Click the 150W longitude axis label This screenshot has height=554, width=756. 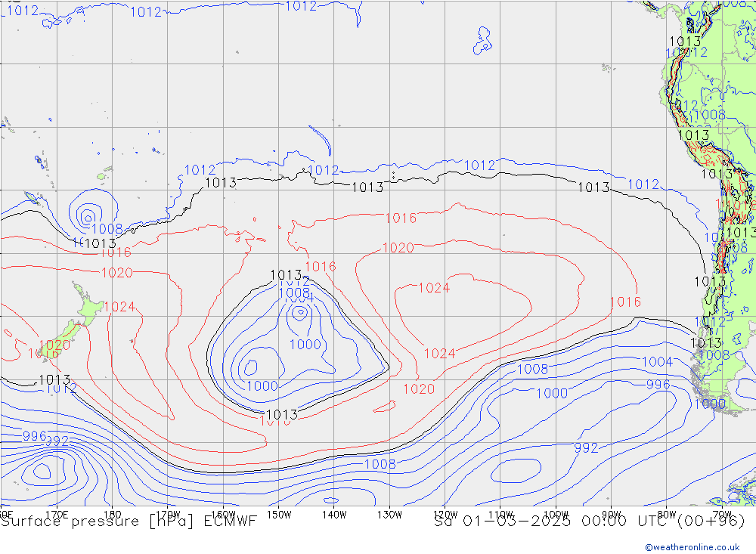(279, 514)
